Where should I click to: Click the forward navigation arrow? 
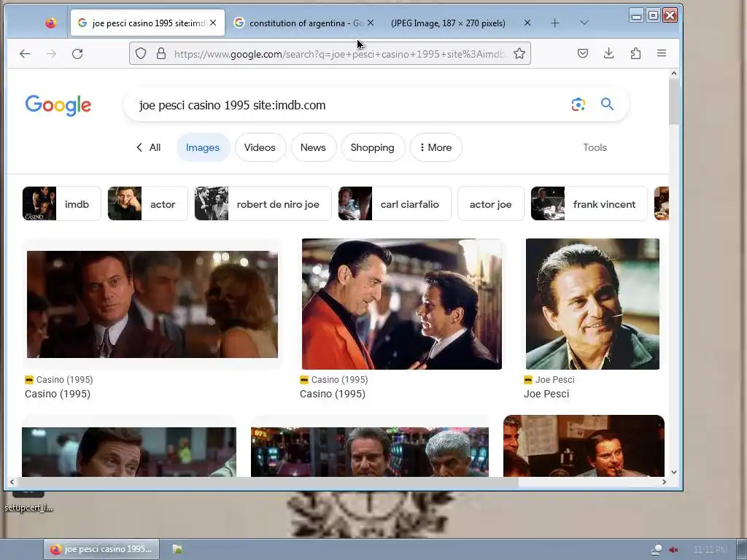tap(51, 54)
